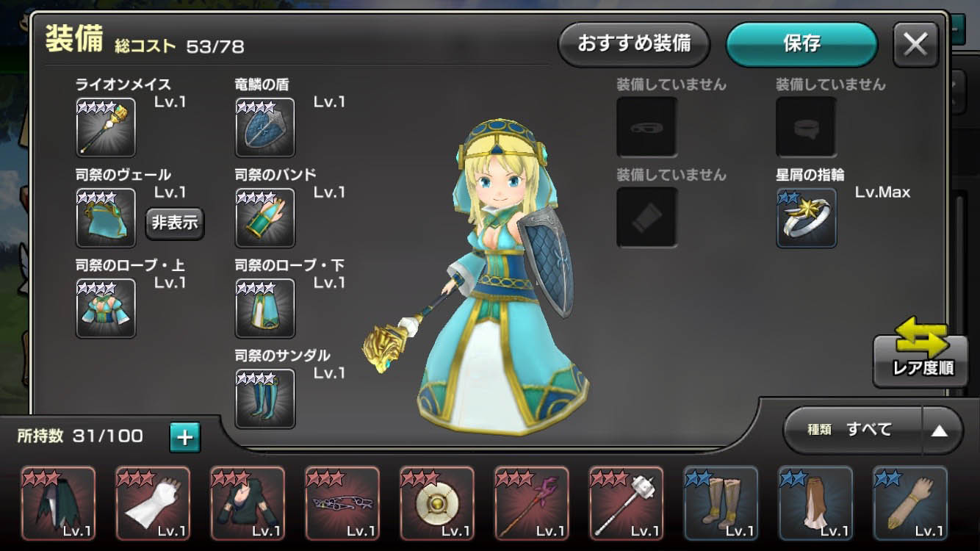Image resolution: width=980 pixels, height=551 pixels.
Task: Open the 星屑の指輪 ring slot
Action: pyautogui.click(x=807, y=217)
